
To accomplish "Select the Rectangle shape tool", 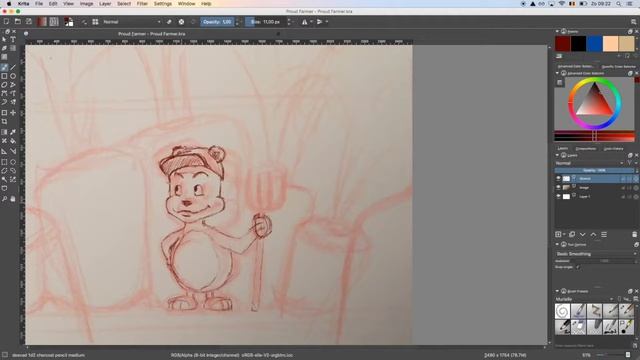I will click(4, 76).
